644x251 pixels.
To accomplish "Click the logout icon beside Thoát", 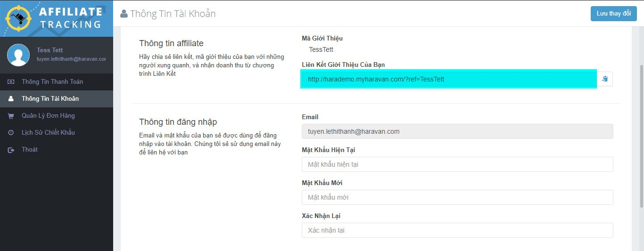I will click(x=11, y=150).
